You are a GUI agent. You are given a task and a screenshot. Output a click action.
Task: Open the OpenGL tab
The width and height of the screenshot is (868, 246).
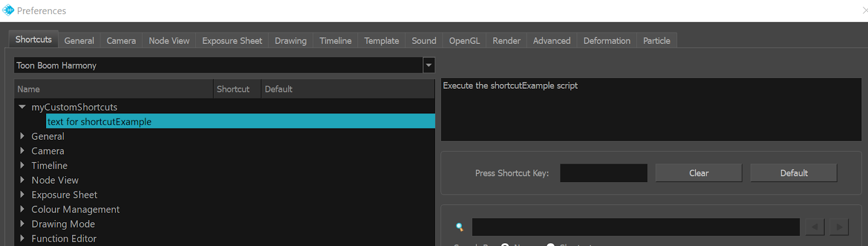(464, 41)
